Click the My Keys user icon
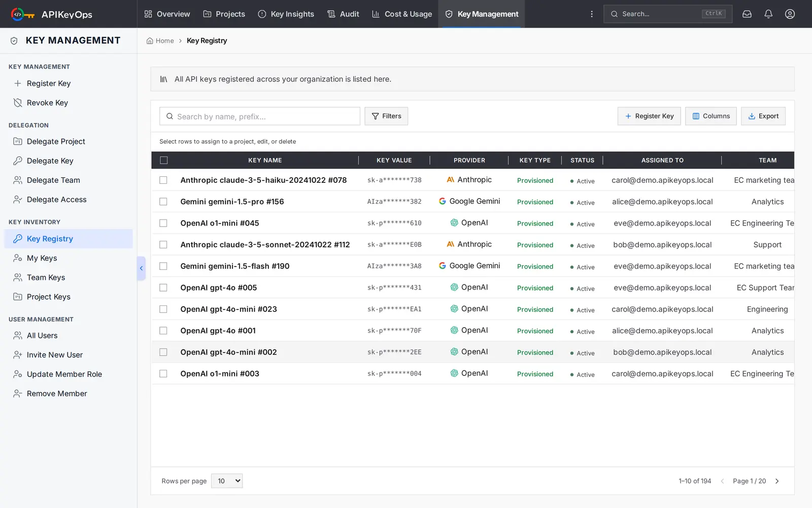This screenshot has width=812, height=508. (18, 258)
